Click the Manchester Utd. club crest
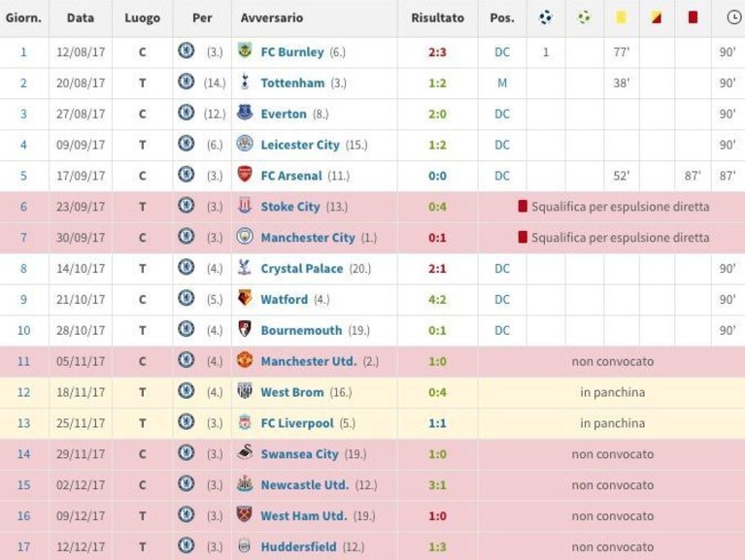 coord(245,360)
